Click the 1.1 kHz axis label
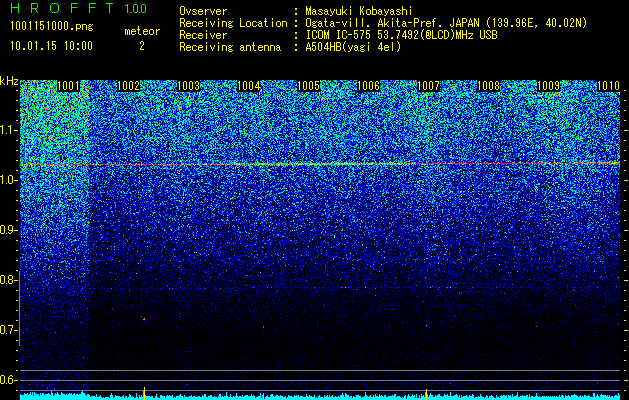This screenshot has height=400, width=629. point(8,130)
